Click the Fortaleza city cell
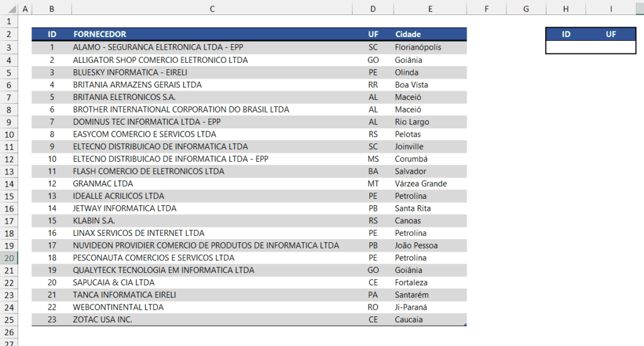The height and width of the screenshot is (346, 644). 430,282
